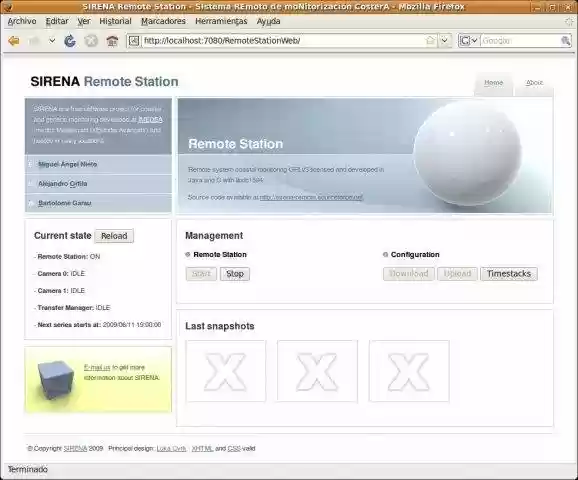Screen dimensions: 578x480
Task: Open Alejandro Orfila link
Action: click(63, 184)
